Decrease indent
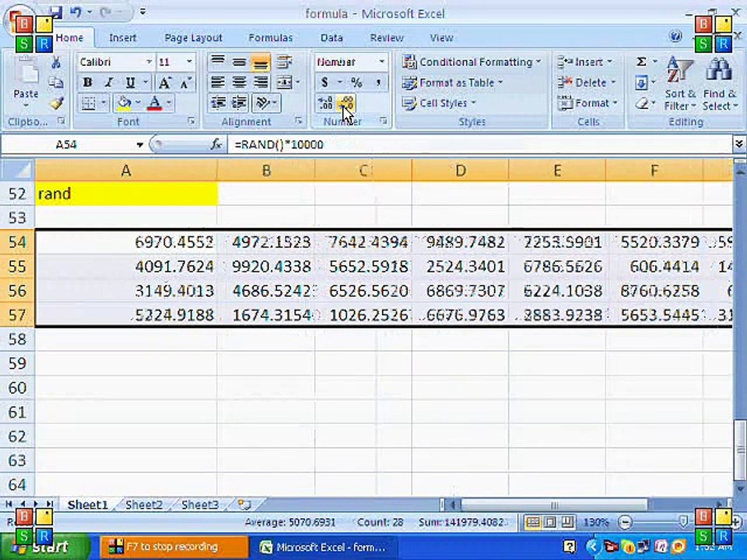This screenshot has height=560, width=747. tap(219, 103)
